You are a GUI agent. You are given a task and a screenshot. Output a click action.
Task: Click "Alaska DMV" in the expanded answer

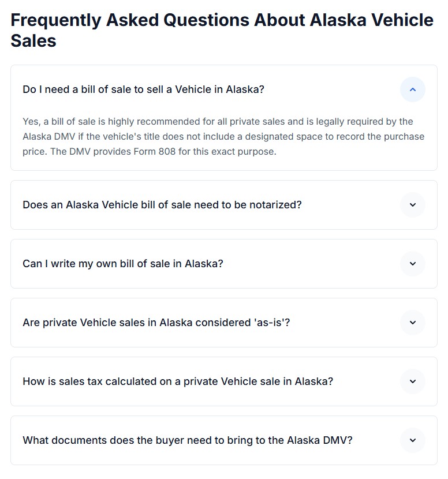47,137
